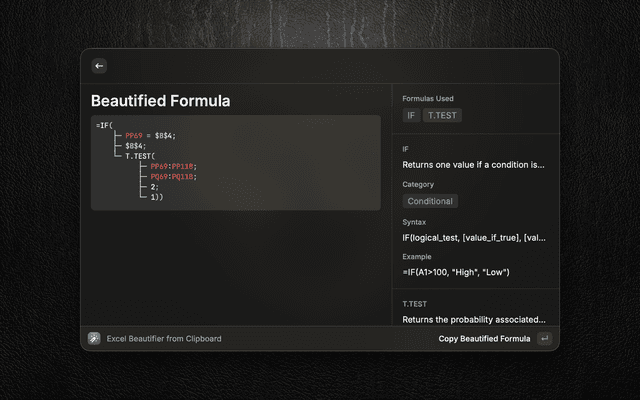This screenshot has width=640, height=400.
Task: Select the T.TEST formula tag
Action: click(442, 116)
